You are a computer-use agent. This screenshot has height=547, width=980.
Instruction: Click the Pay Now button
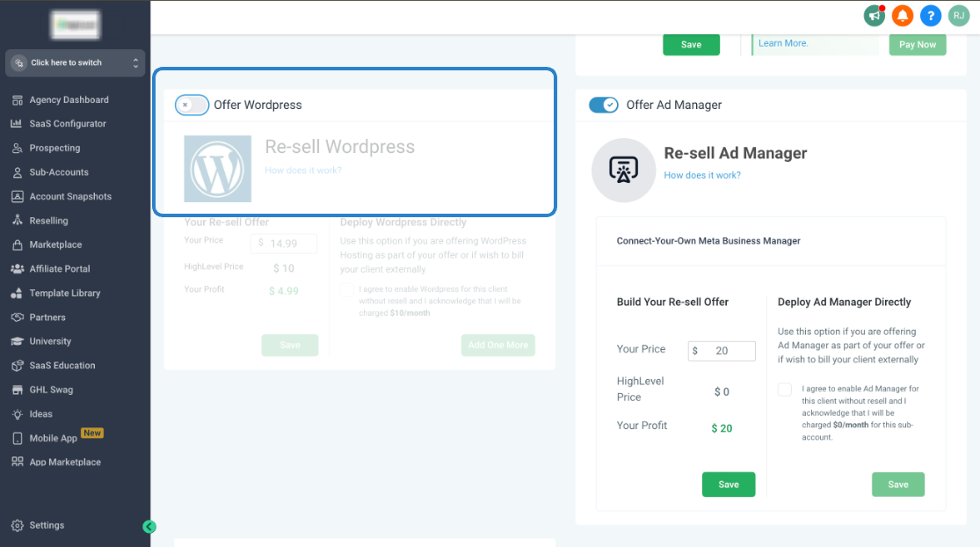click(x=918, y=44)
